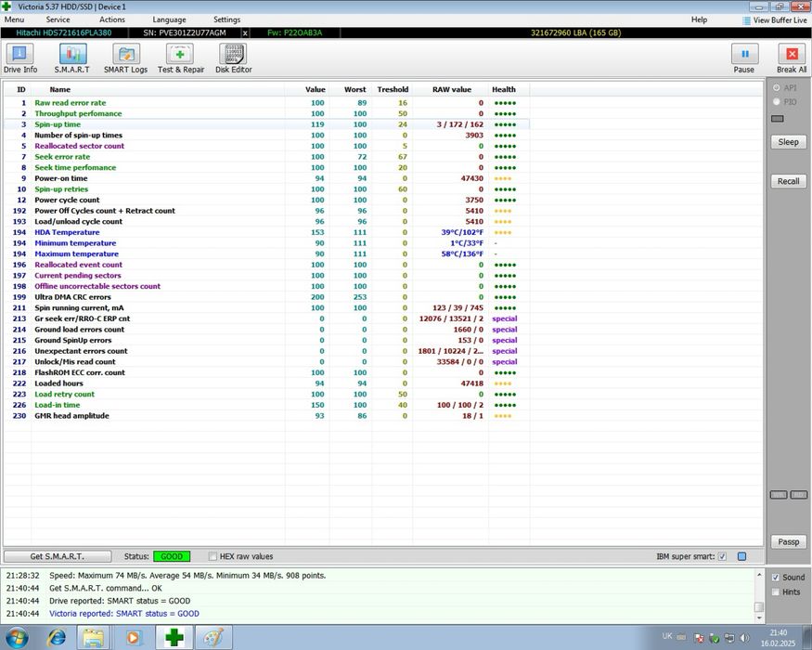Enable HEX raw values checkbox
Viewport: 812px width, 650px height.
tap(213, 557)
